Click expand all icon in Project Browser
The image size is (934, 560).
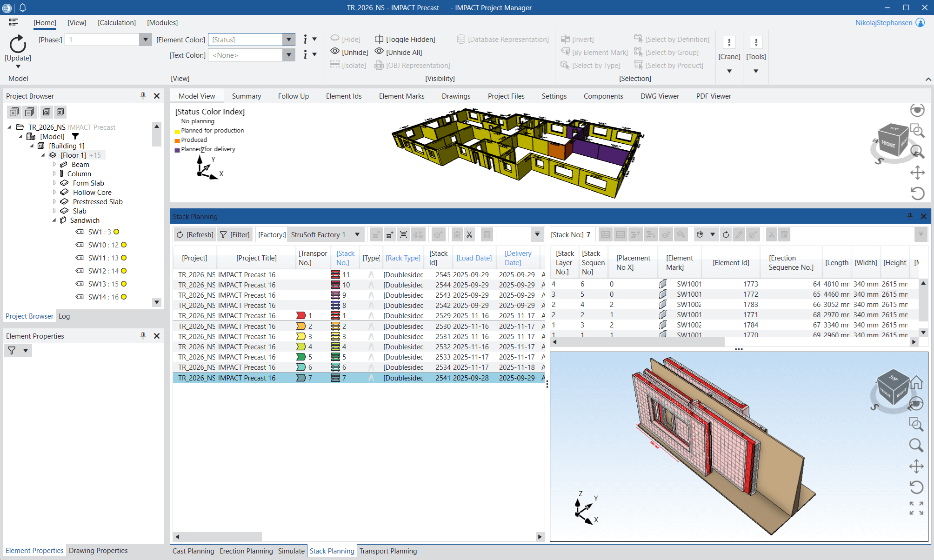point(14,112)
